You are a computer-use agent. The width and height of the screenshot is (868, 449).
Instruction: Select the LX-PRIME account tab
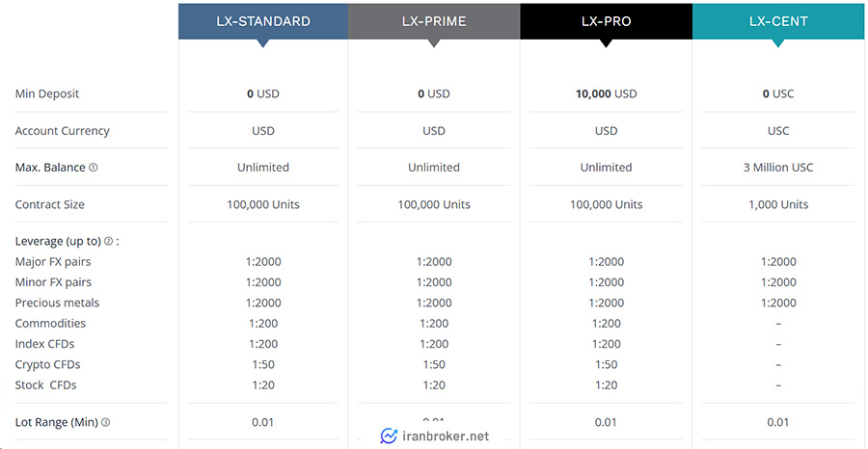(434, 21)
